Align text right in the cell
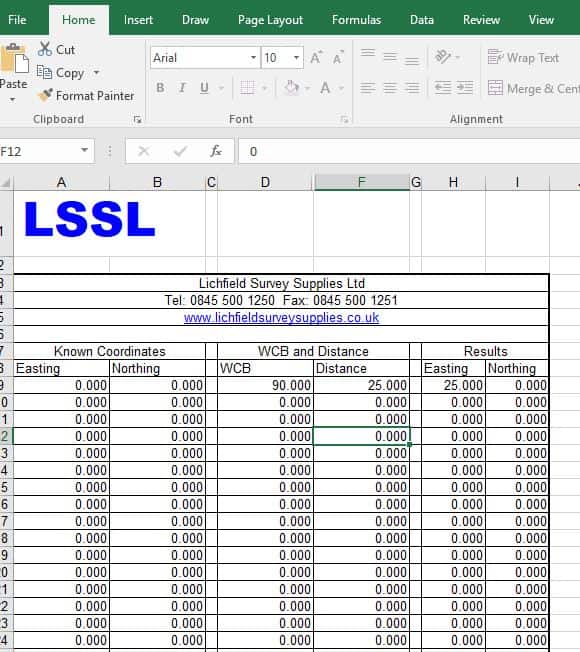This screenshot has height=652, width=580. (412, 88)
